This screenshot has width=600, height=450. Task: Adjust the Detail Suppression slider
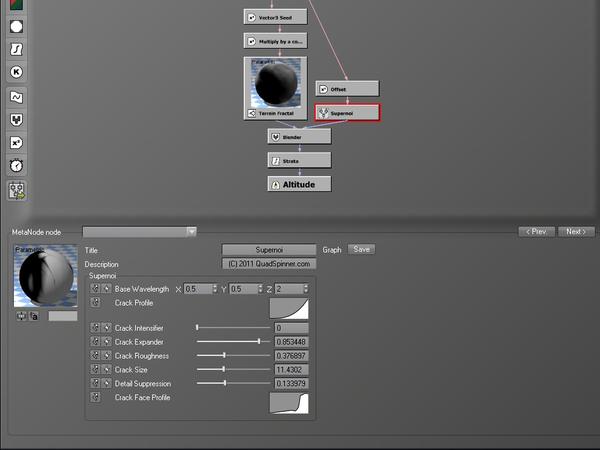coord(233,383)
